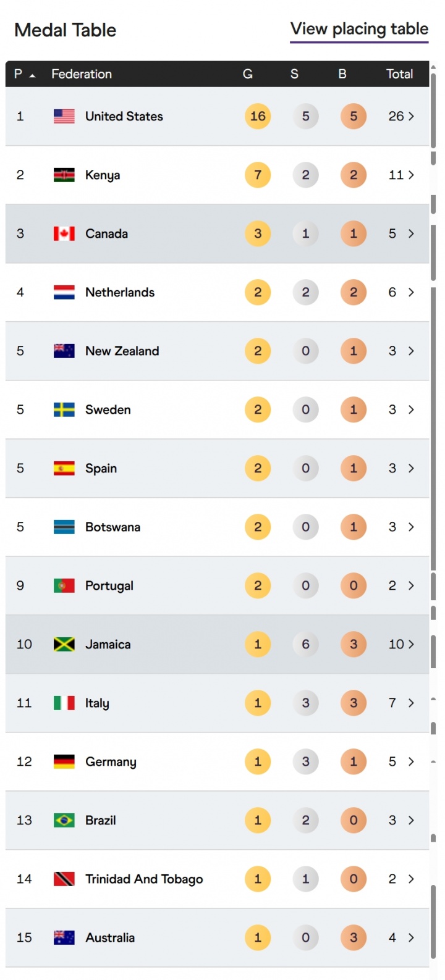
Task: Expand Australia's medal details chevron
Action: (412, 937)
